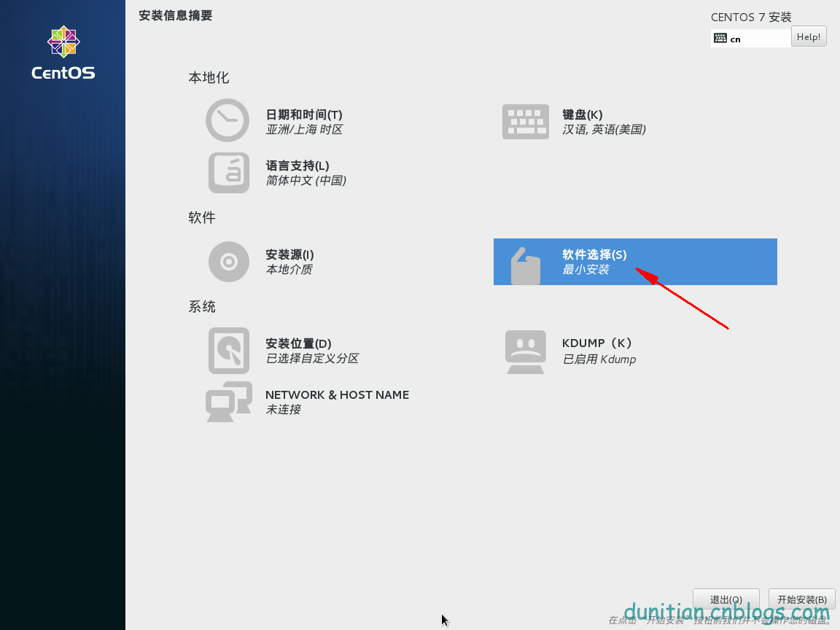This screenshot has width=840, height=630.
Task: Click the CENTOS 7 安装 heading
Action: [x=751, y=17]
